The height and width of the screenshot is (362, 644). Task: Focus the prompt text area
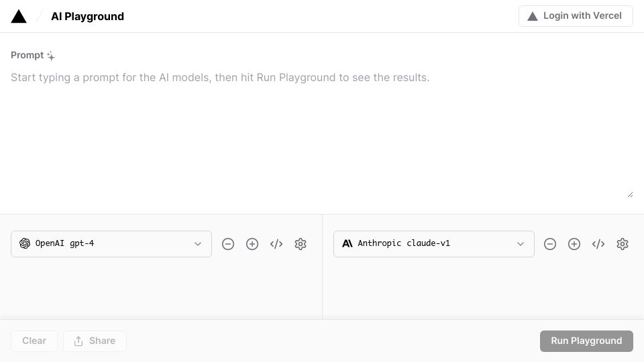point(321,134)
